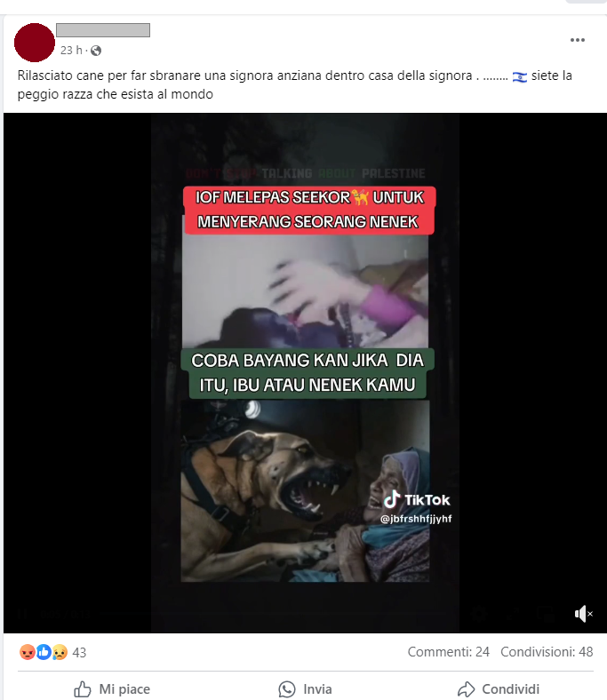607x700 pixels.
Task: Open the post options three-dot menu
Action: [577, 40]
